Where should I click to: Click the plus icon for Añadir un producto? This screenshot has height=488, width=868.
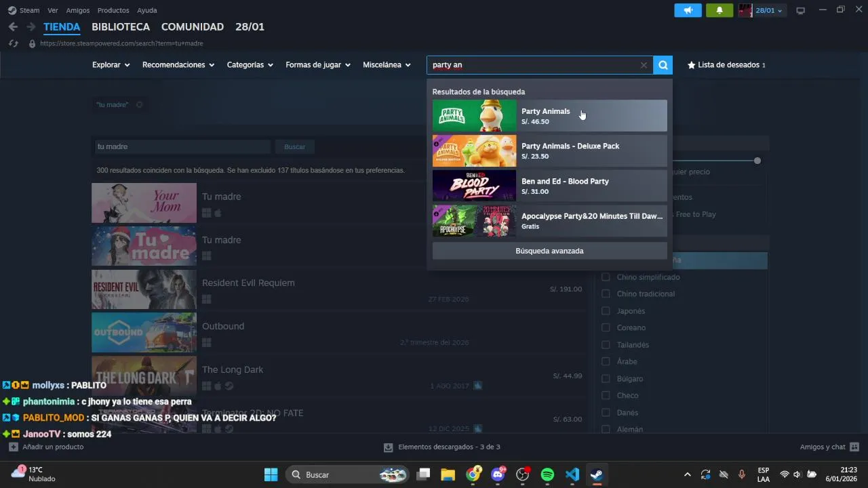point(13,447)
